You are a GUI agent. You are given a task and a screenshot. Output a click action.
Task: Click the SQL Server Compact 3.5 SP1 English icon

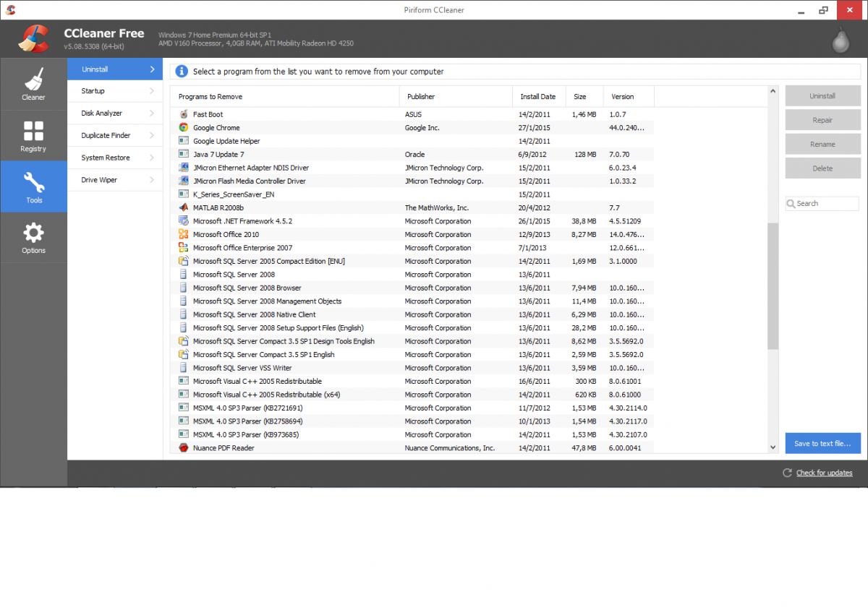point(183,355)
